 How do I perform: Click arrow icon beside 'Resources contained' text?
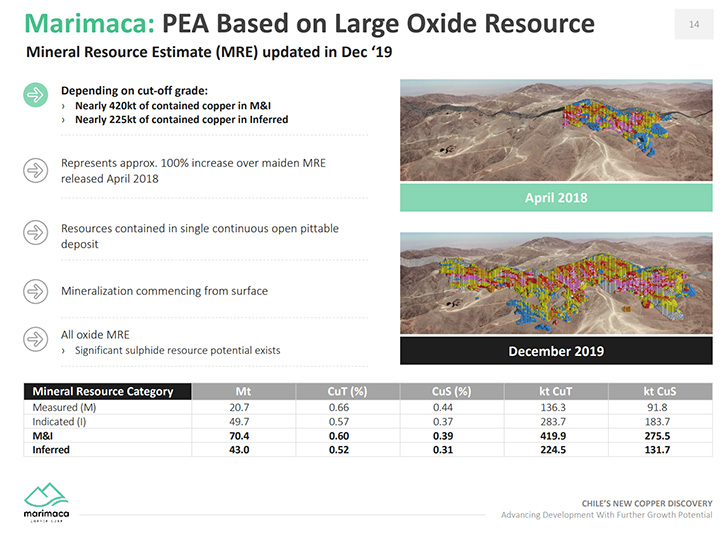pyautogui.click(x=36, y=232)
